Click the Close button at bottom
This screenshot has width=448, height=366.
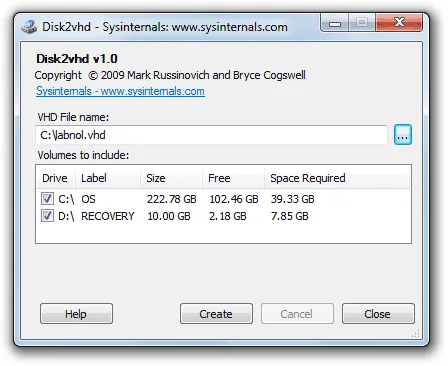point(378,314)
